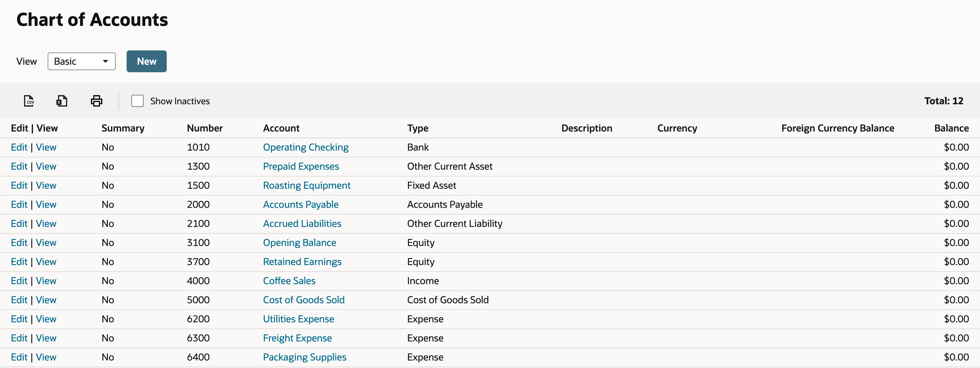View the Freight Expense account row
980x368 pixels.
[46, 338]
